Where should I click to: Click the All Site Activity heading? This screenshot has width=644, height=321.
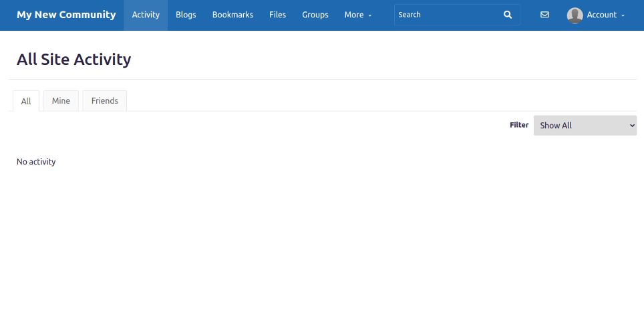[x=74, y=60]
